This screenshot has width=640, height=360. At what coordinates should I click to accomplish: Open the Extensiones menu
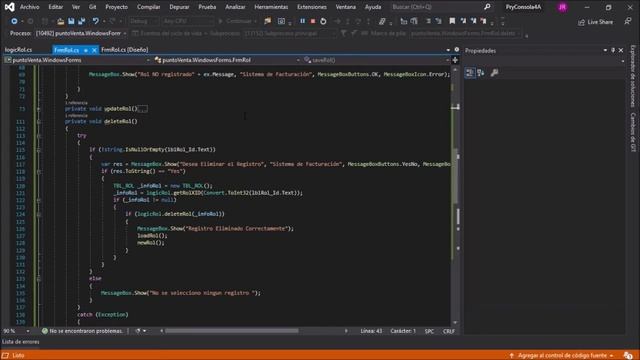[312, 7]
